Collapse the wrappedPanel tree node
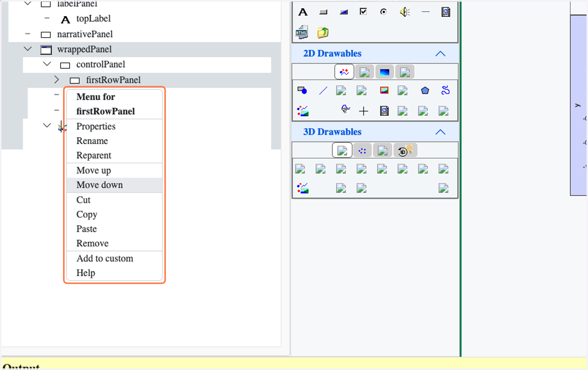Viewport: 588px width, 370px height. 28,49
